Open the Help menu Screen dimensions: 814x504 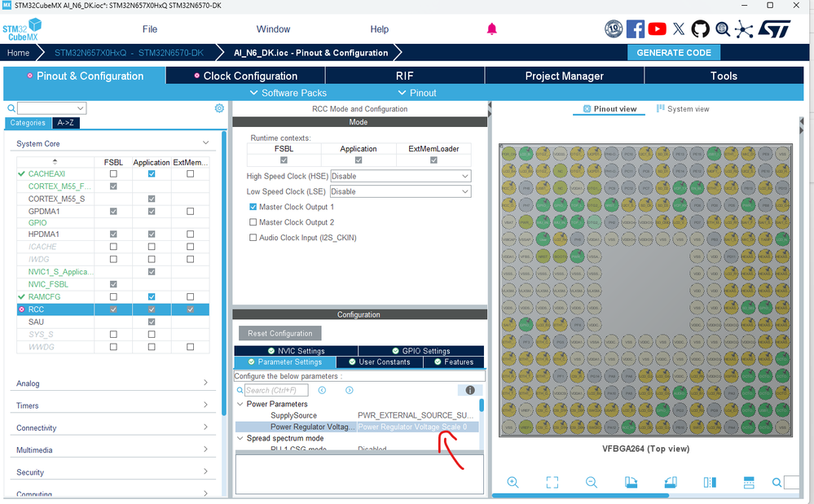(379, 29)
